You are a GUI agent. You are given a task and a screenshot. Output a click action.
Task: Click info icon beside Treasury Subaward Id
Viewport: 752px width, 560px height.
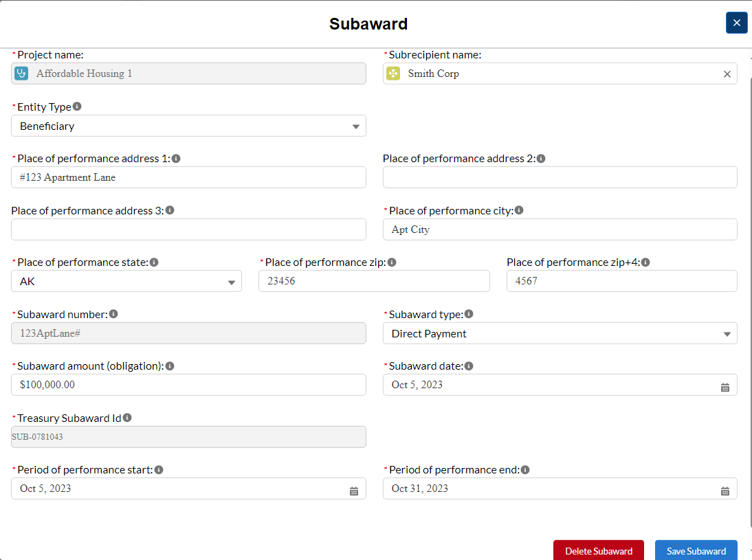[127, 418]
